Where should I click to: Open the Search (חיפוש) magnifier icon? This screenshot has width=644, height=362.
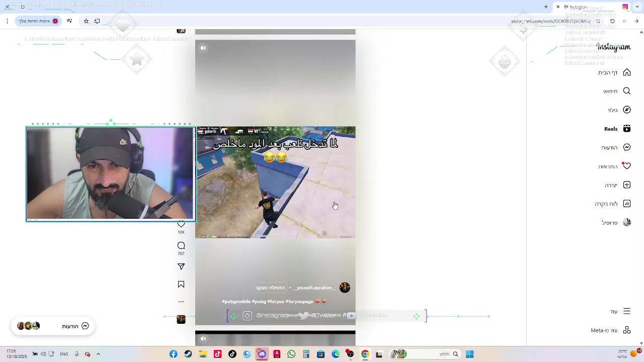[x=627, y=91]
